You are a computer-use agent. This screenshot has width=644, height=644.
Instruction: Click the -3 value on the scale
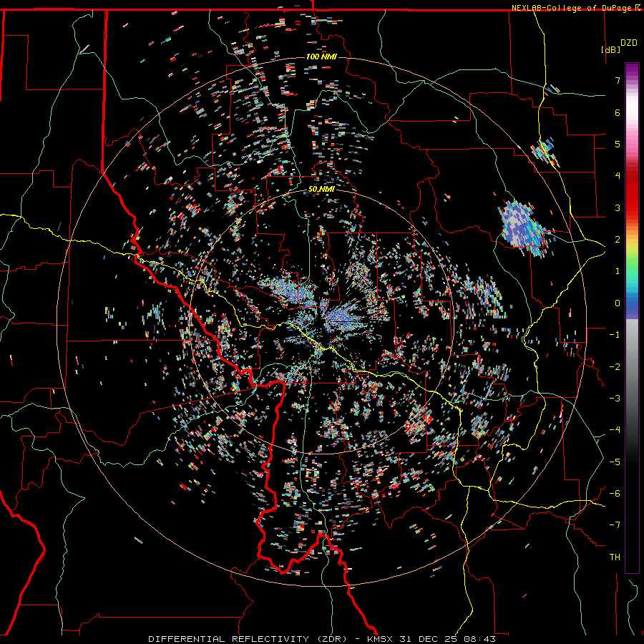[x=615, y=399]
